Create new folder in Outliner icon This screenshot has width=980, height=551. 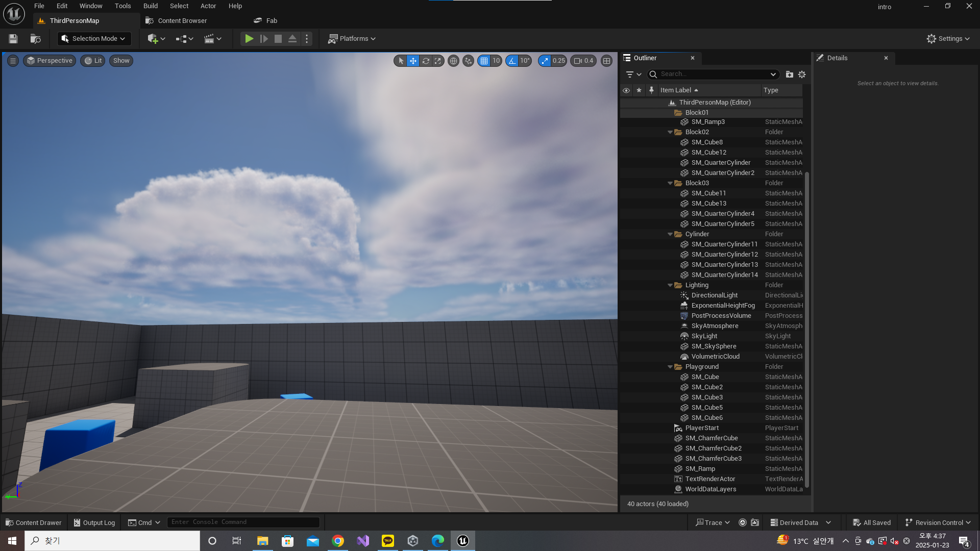790,74
